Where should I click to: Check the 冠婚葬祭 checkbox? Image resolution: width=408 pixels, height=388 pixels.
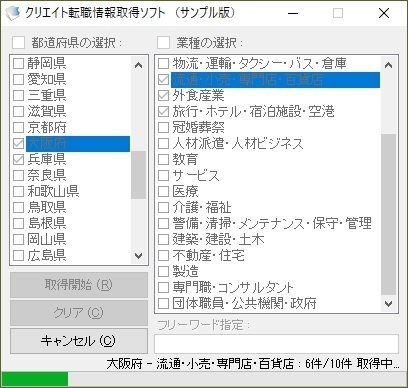(163, 127)
